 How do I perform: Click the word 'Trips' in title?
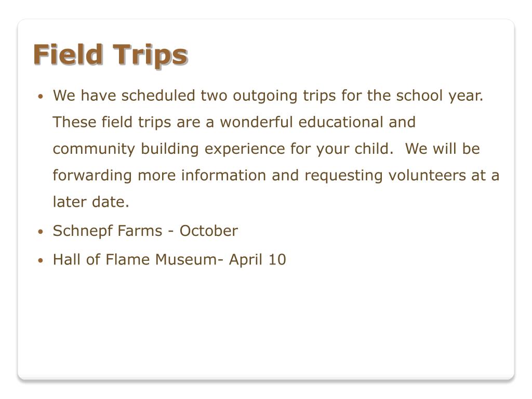tap(150, 55)
